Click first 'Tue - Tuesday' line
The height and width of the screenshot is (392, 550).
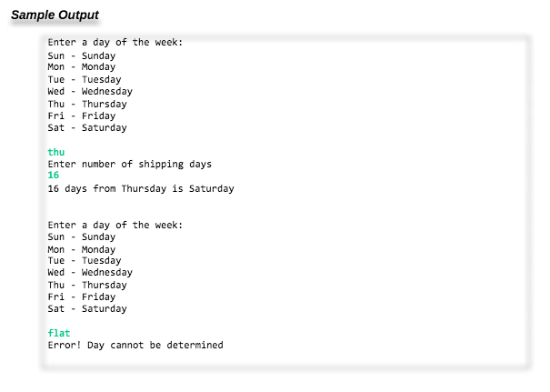(85, 80)
